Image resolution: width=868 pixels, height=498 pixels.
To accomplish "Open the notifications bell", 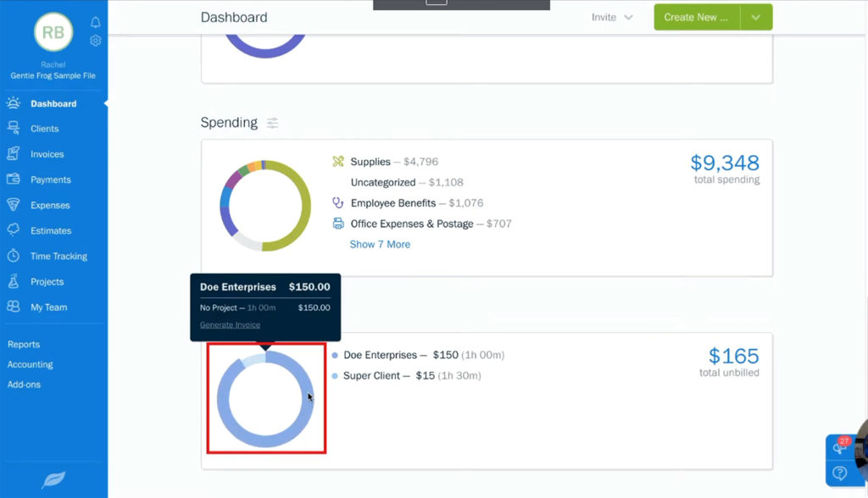I will click(95, 21).
